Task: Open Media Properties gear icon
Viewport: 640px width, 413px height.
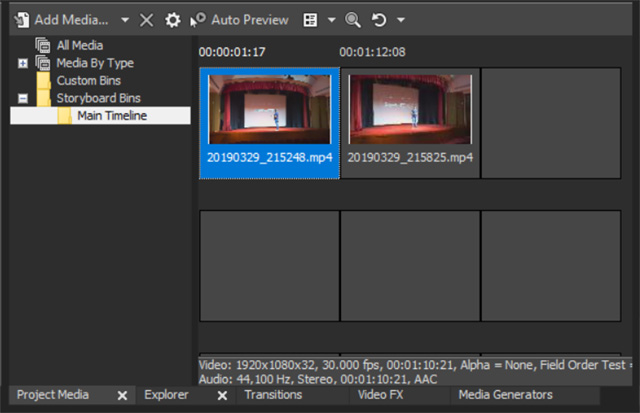Action: [173, 20]
